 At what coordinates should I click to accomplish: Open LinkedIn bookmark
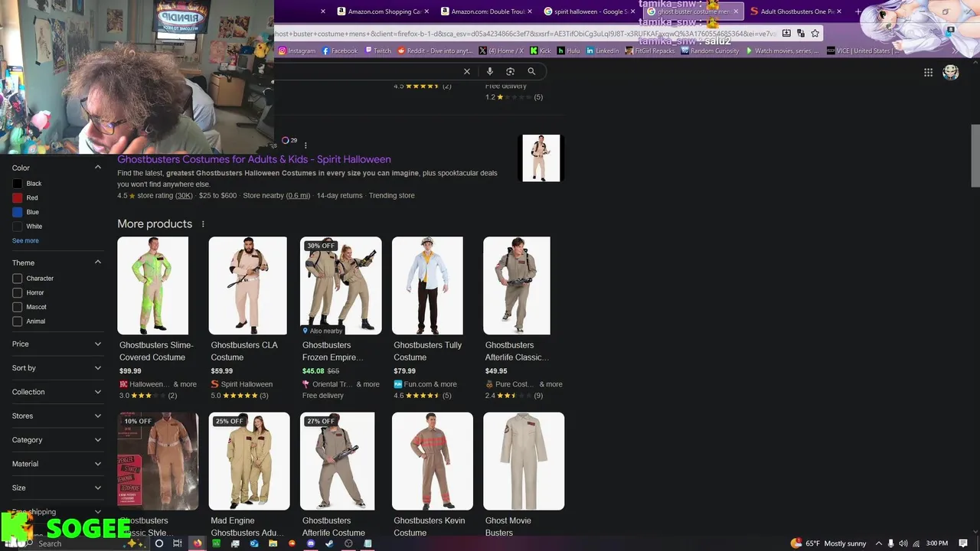(603, 51)
